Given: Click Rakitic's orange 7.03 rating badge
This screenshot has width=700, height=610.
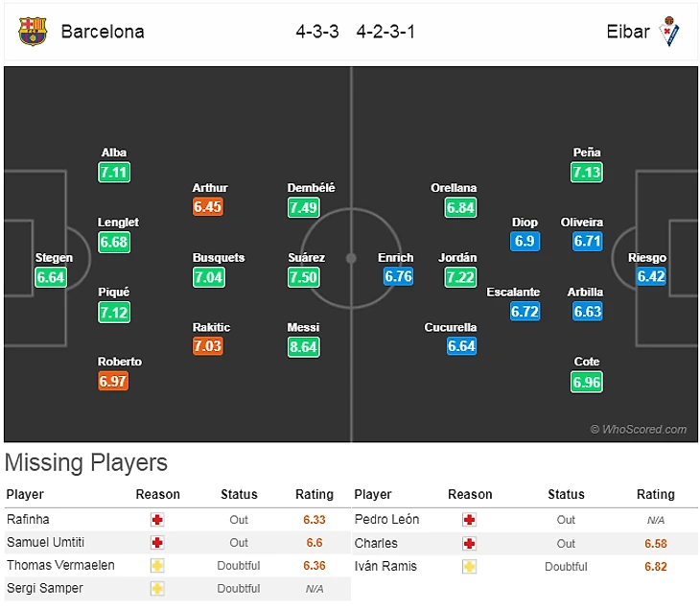Looking at the screenshot, I should [x=208, y=346].
